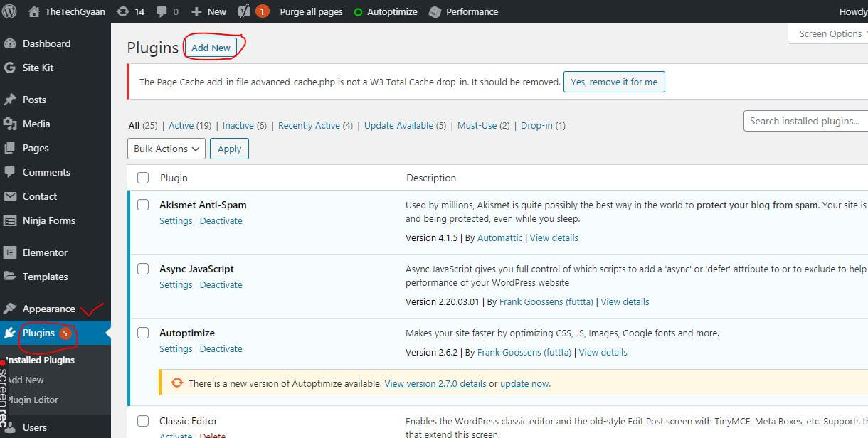Open Autoptimize Settings link

(x=176, y=348)
